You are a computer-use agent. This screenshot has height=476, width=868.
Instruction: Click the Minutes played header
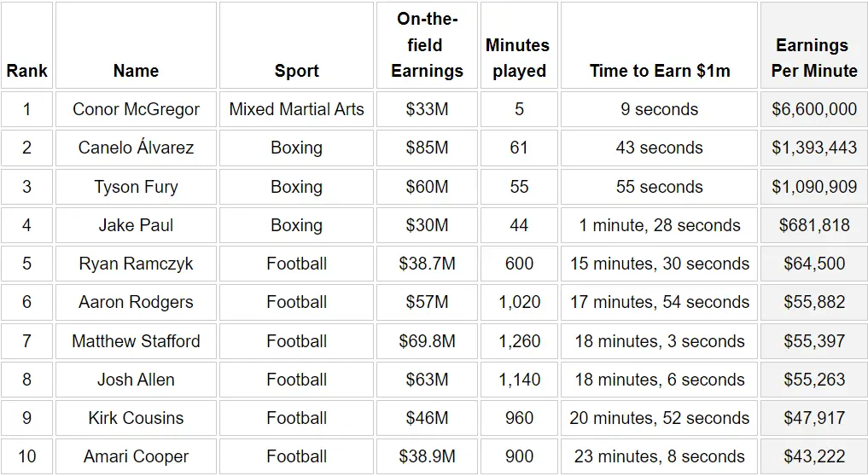[519, 58]
